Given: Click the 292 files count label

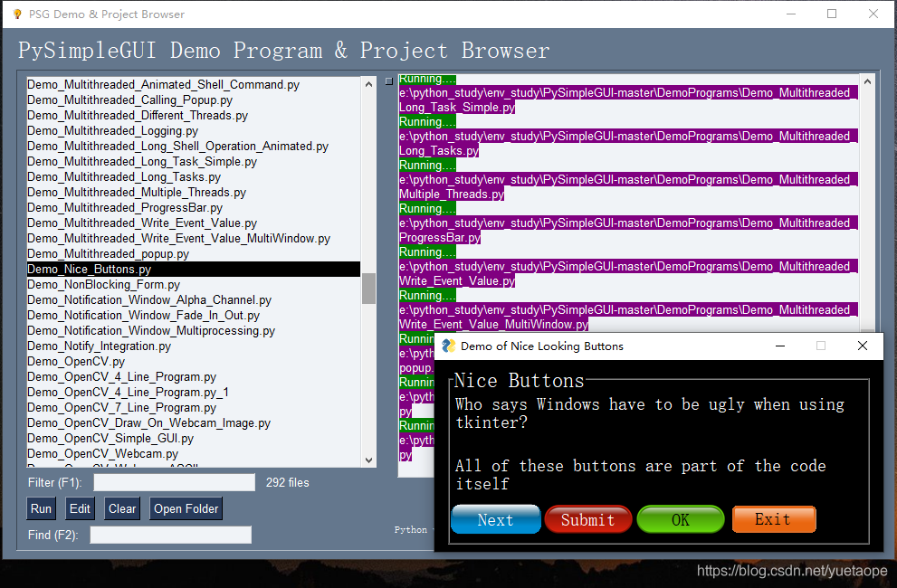Looking at the screenshot, I should pyautogui.click(x=287, y=482).
